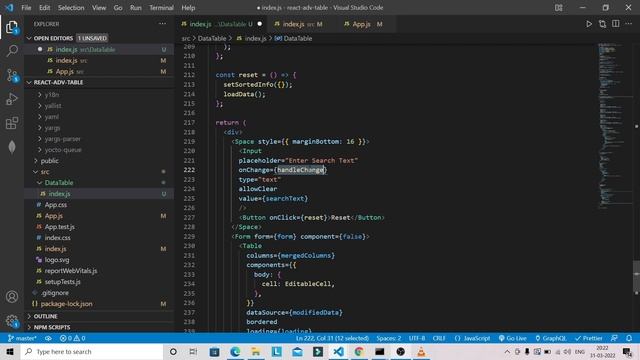The image size is (640, 360).
Task: Click the Prettier status bar item
Action: (x=588, y=338)
